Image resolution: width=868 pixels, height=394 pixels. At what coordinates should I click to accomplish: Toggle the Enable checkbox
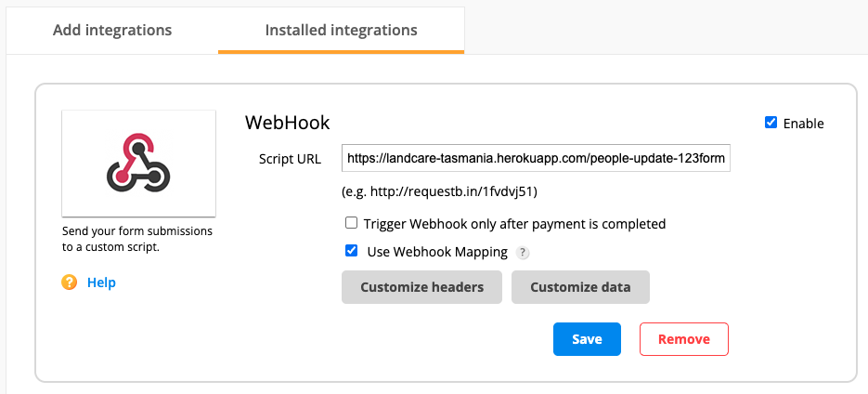click(771, 123)
